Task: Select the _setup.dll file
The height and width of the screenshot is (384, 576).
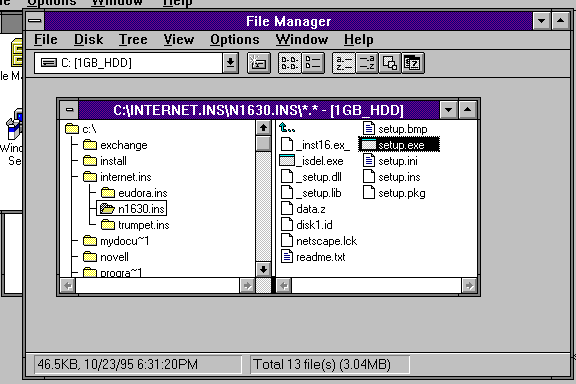Action: click(311, 177)
